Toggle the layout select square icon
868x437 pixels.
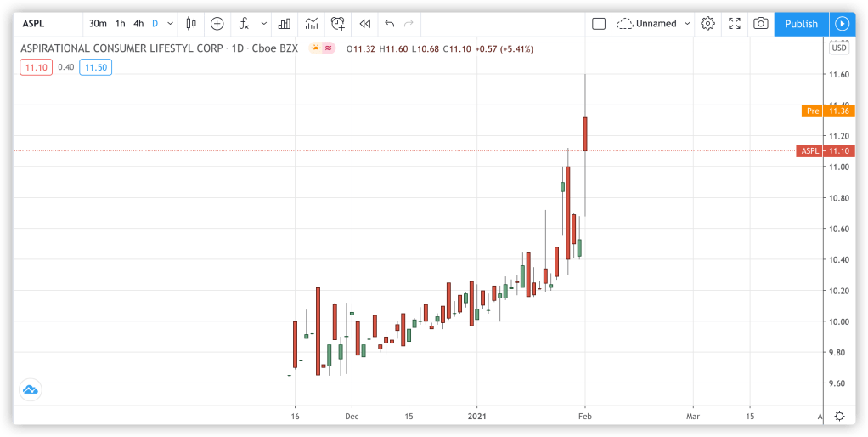click(599, 24)
